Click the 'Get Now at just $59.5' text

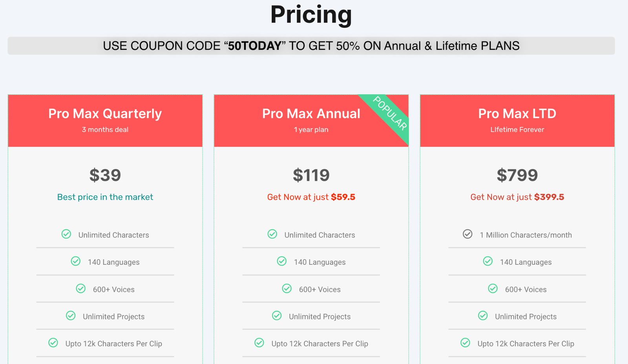311,197
